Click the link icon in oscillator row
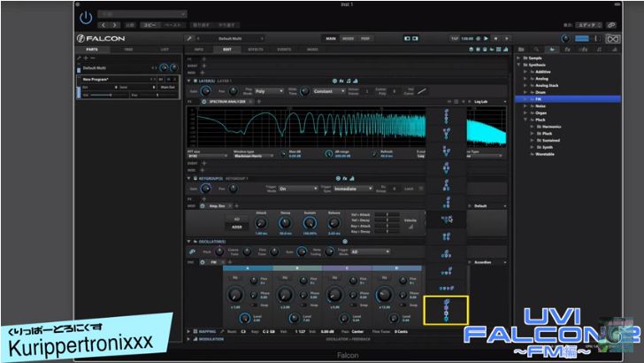 (192, 251)
